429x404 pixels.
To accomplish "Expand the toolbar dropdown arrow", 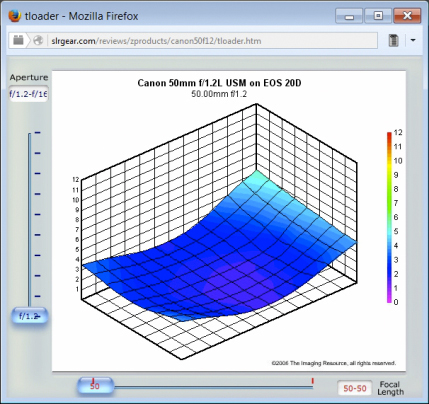I will tap(413, 40).
